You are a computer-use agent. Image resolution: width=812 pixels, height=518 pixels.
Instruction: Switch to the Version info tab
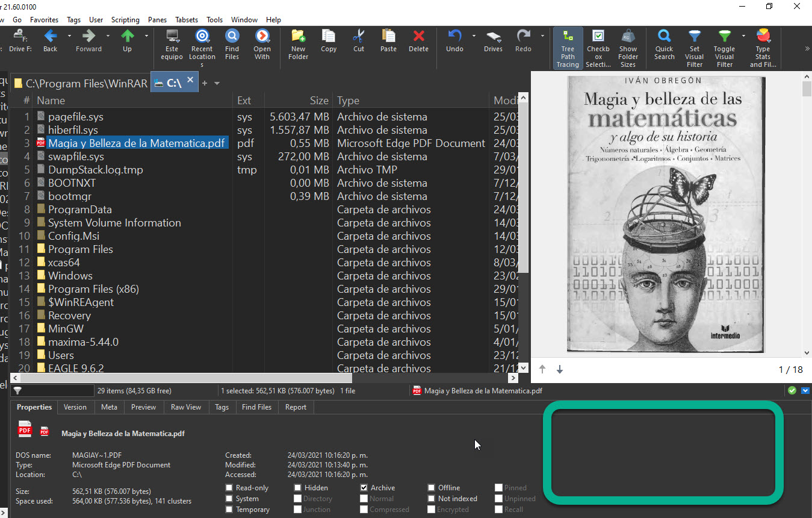75,407
